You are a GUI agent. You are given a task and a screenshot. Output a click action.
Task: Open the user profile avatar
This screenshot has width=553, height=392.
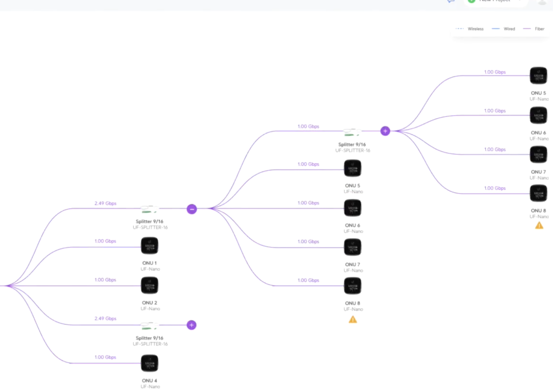click(542, 2)
